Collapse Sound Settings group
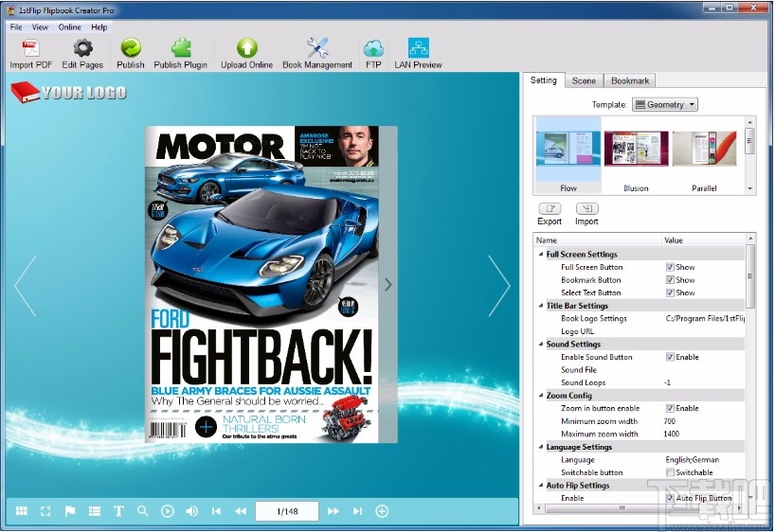The width and height of the screenshot is (775, 532). (x=541, y=344)
